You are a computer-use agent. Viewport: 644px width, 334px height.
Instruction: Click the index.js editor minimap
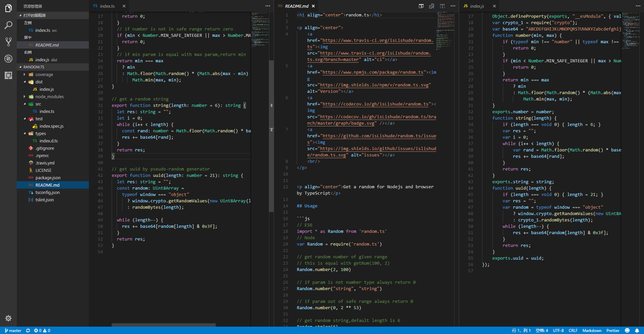click(631, 31)
